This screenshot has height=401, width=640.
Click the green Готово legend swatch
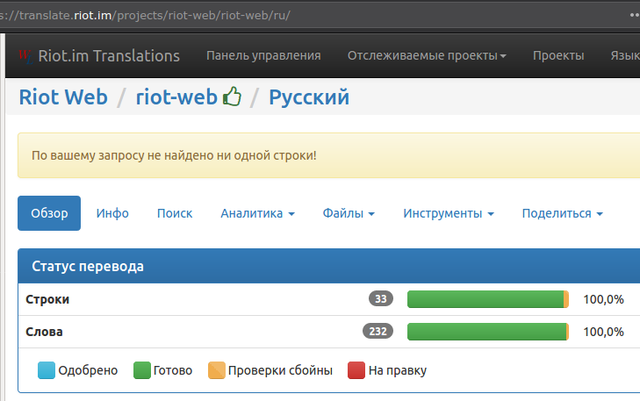142,370
